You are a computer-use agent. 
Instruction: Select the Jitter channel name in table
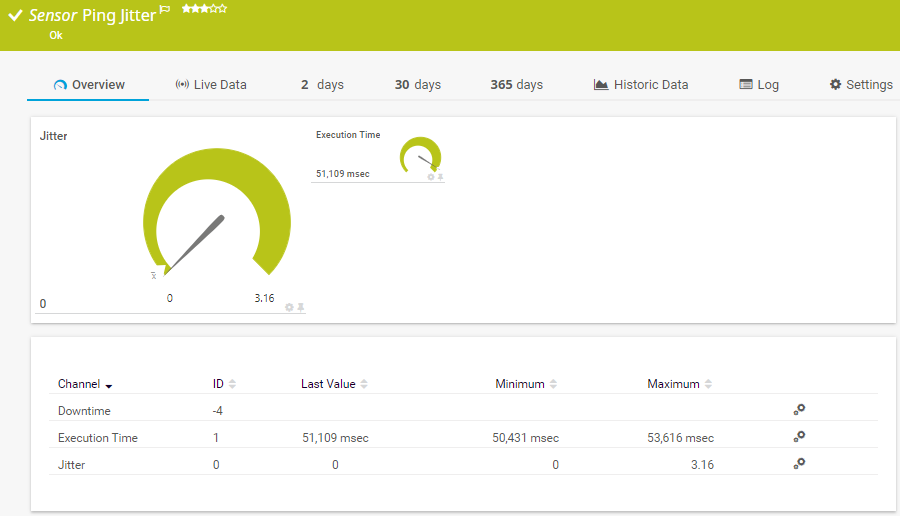click(x=71, y=465)
